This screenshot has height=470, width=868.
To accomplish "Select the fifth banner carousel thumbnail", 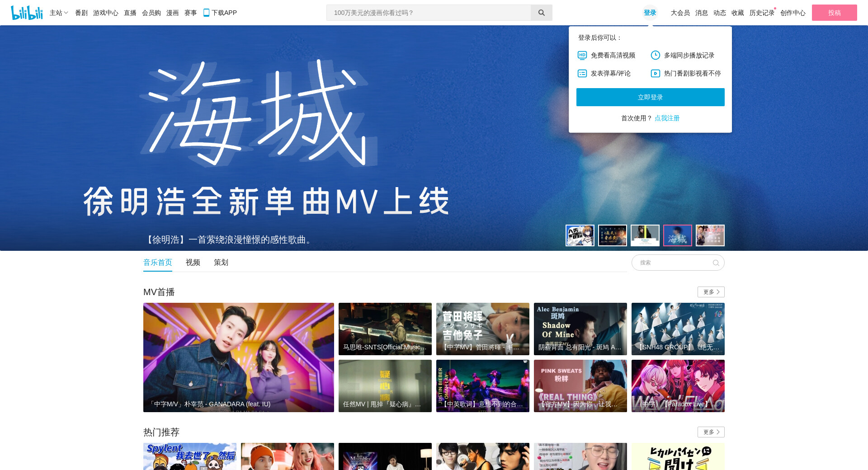I will (x=710, y=235).
